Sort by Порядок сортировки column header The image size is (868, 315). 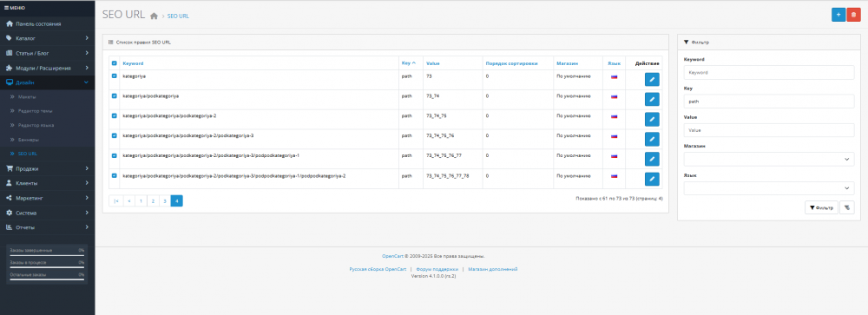(x=511, y=63)
